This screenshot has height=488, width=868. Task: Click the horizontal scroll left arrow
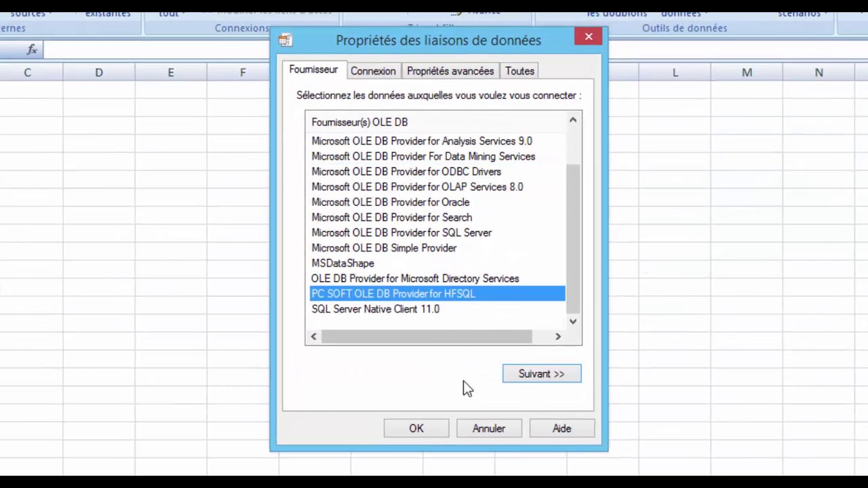(313, 336)
